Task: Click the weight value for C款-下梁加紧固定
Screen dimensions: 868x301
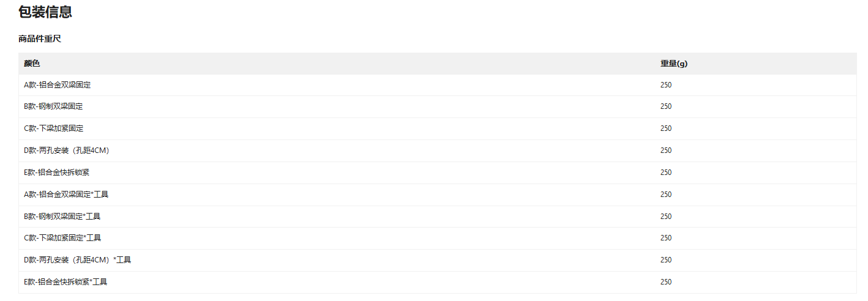Action: (x=666, y=128)
